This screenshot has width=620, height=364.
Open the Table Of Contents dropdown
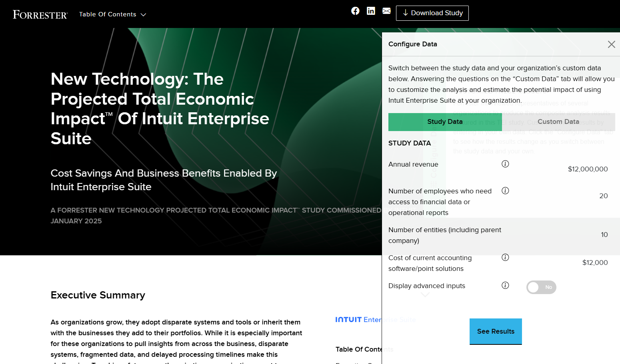coord(112,14)
